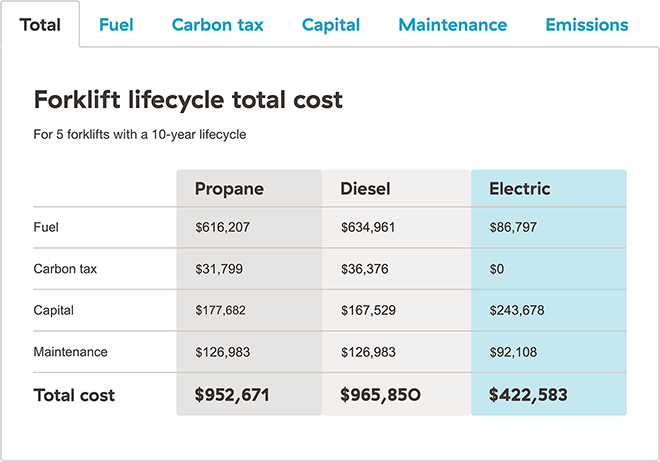Click the Forklift lifecycle total cost heading

tap(188, 100)
